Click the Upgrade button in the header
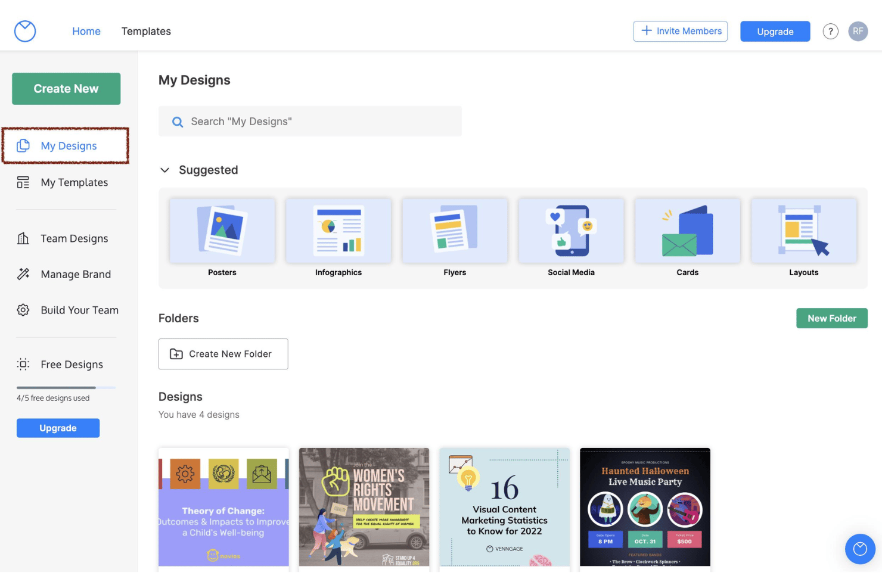Screen dimensions: 882x588 click(775, 32)
